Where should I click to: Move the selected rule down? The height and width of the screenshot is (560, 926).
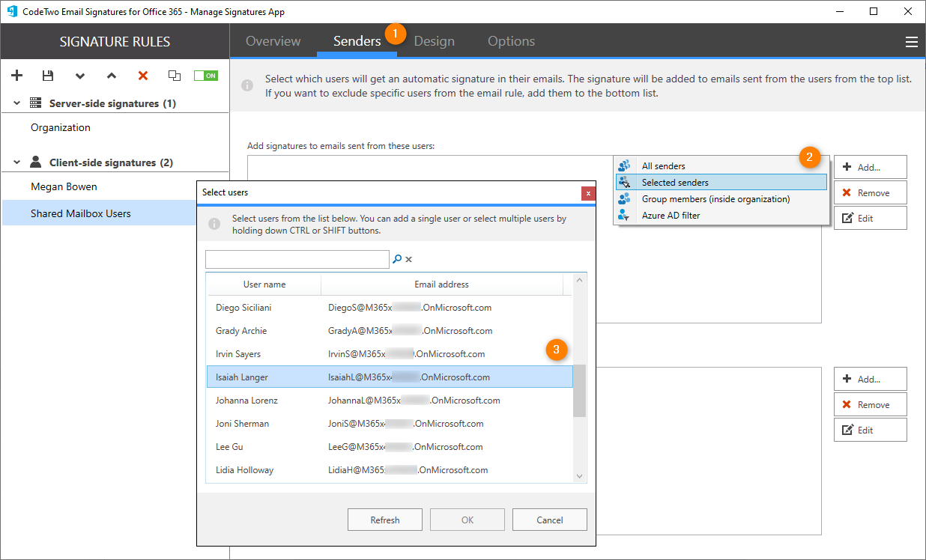(79, 75)
